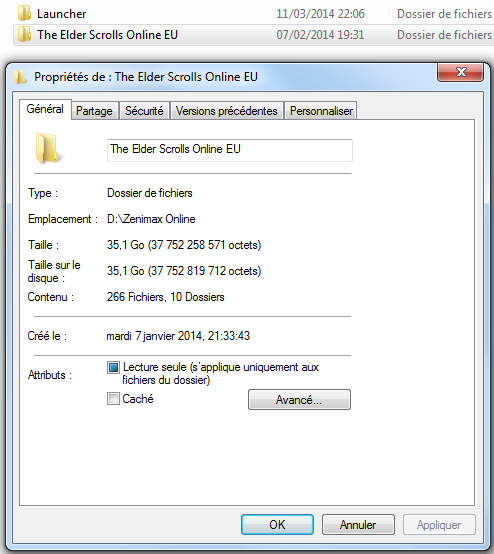Open the Avancé... attributes button
494x554 pixels.
[299, 400]
